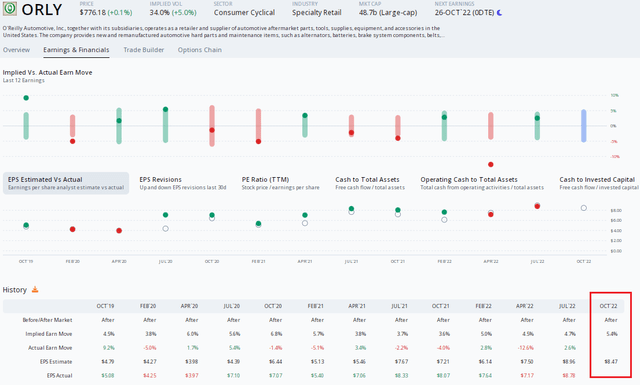Show the EPS Revisions metric chart
The height and width of the screenshot is (385, 640).
pyautogui.click(x=183, y=183)
